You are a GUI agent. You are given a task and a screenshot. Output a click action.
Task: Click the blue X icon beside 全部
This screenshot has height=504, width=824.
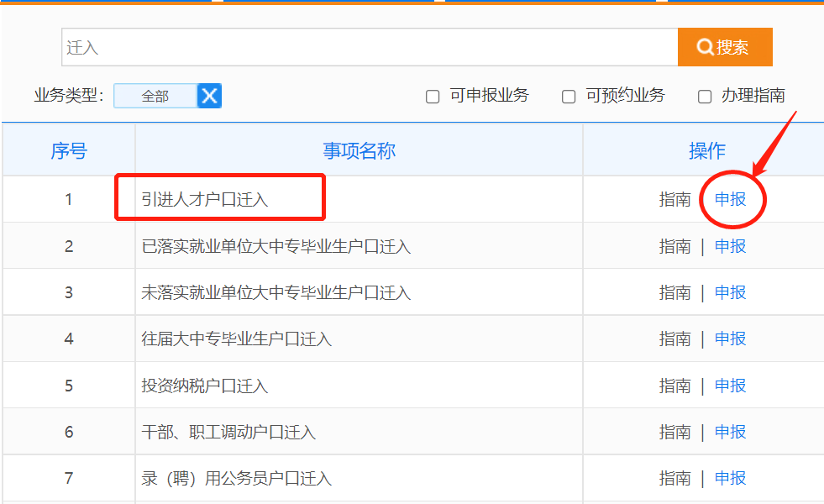[x=209, y=96]
